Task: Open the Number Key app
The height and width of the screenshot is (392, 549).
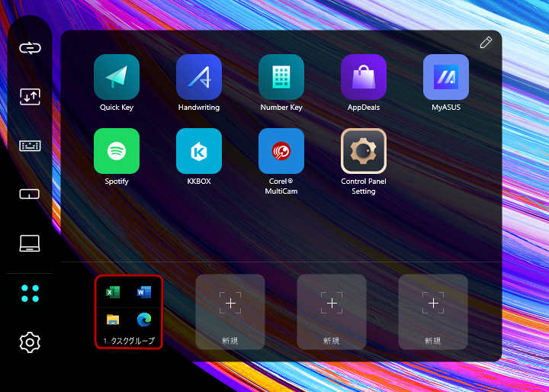Action: click(281, 77)
